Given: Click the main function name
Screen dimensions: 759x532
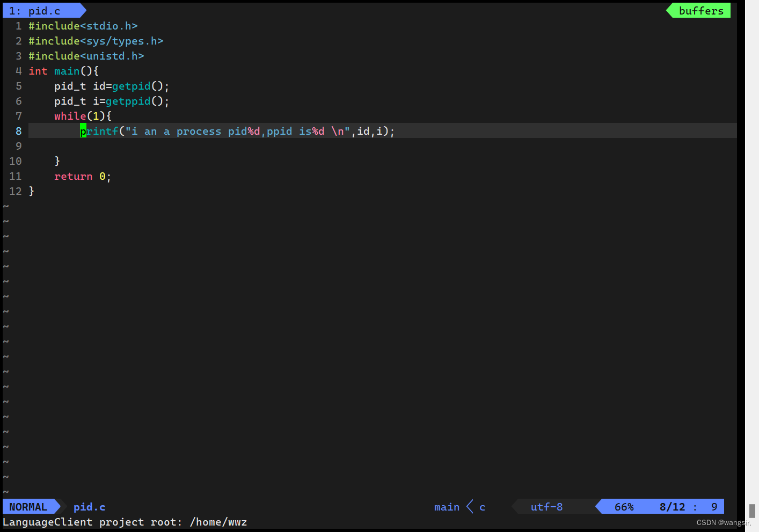Looking at the screenshot, I should click(x=67, y=71).
